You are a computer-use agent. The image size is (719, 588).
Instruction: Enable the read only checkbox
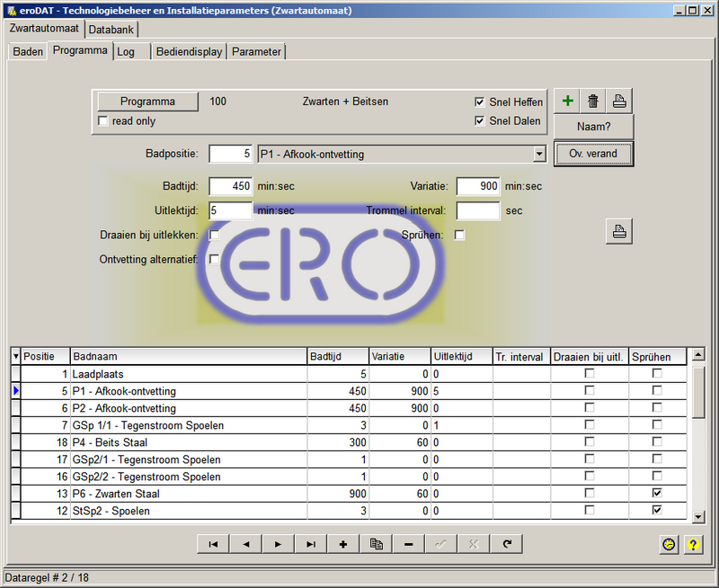click(x=103, y=121)
